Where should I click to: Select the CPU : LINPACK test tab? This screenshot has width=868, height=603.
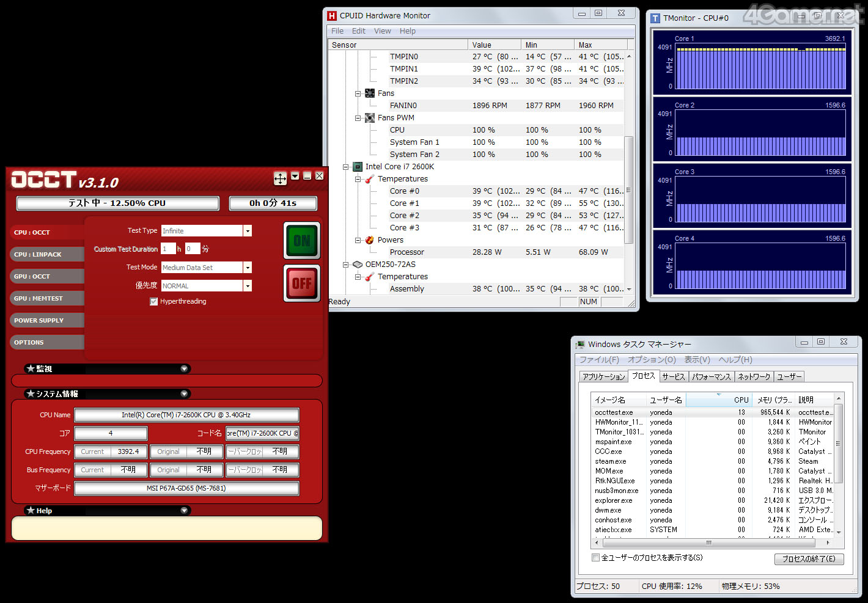tap(46, 255)
